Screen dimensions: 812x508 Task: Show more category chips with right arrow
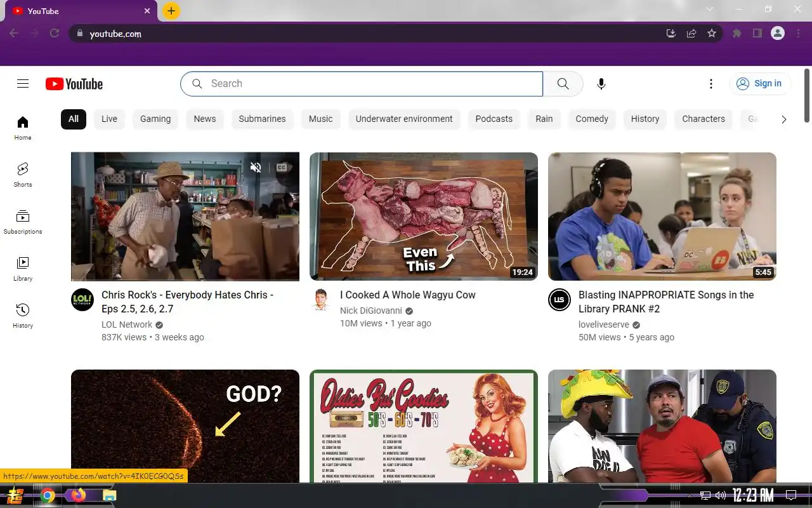pos(783,119)
